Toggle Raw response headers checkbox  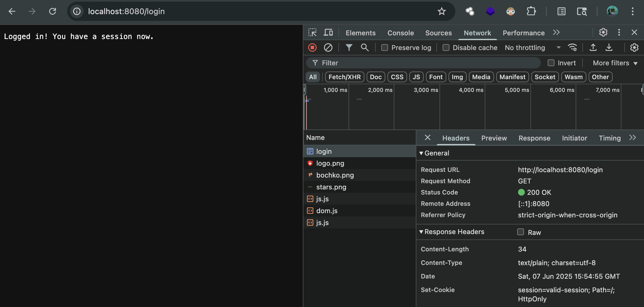[521, 232]
